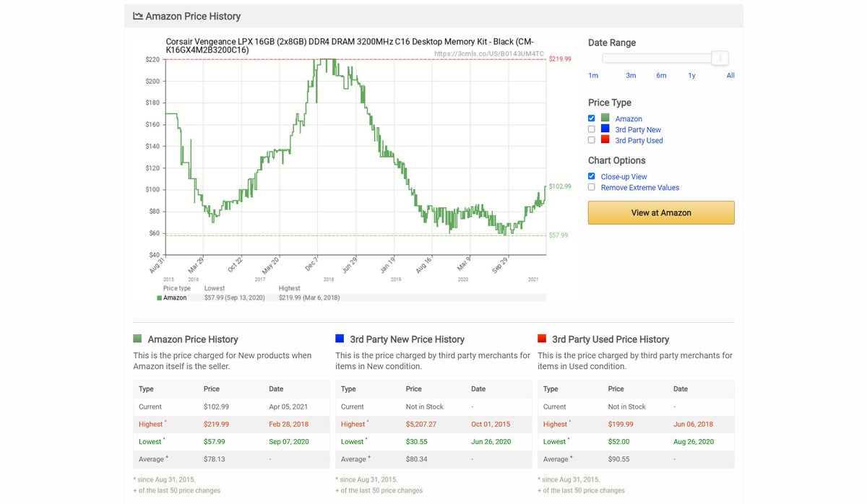This screenshot has height=504, width=867.
Task: Select the 1y date range
Action: [x=691, y=76]
